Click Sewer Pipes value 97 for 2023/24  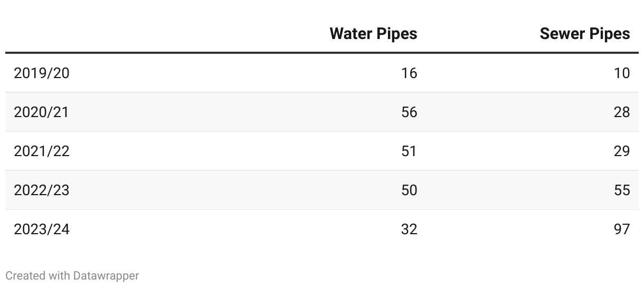[622, 229]
